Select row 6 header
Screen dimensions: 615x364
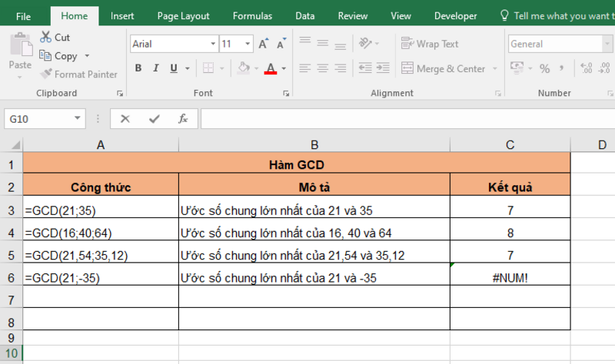[x=12, y=278]
